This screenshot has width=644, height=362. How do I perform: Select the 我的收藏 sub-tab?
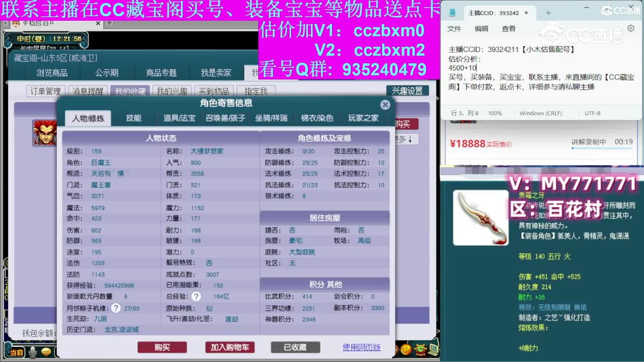coord(130,91)
